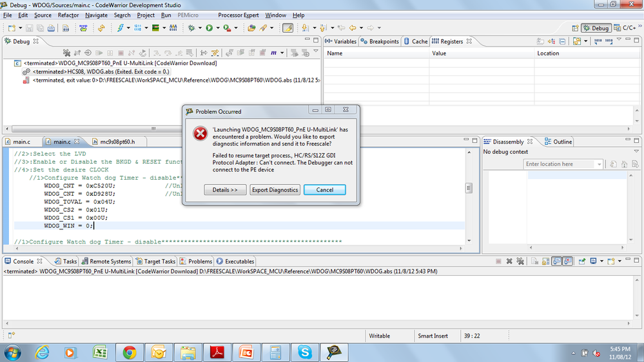Open the Open Console dropdown arrow
644x362 pixels.
click(620, 261)
